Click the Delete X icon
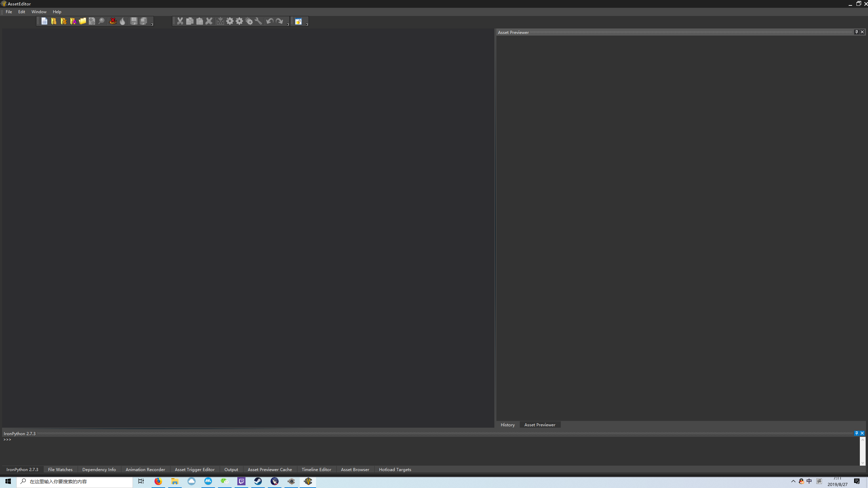Screen dimensions: 868x488 [209, 21]
